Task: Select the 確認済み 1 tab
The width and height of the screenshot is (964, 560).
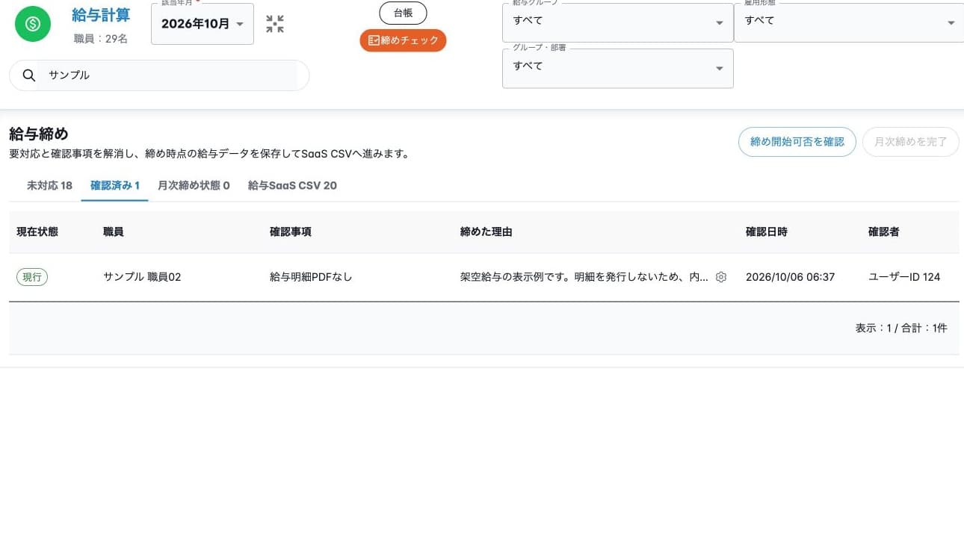Action: tap(115, 186)
